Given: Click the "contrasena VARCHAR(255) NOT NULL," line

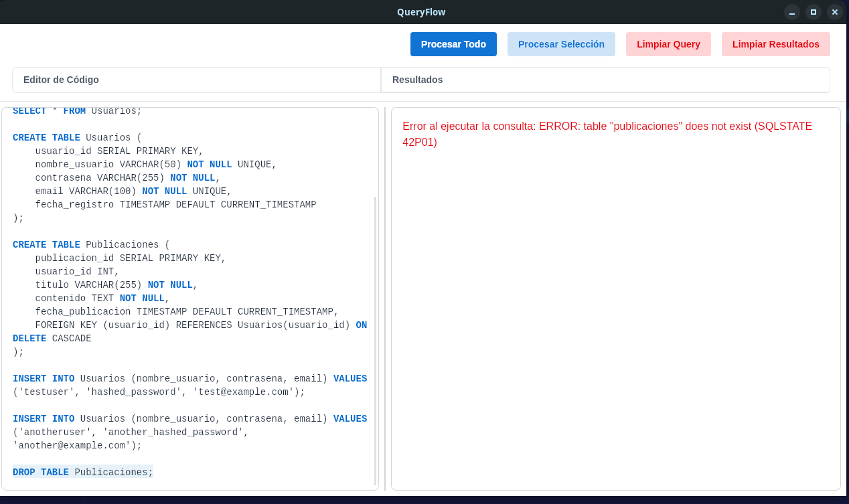Looking at the screenshot, I should [128, 178].
